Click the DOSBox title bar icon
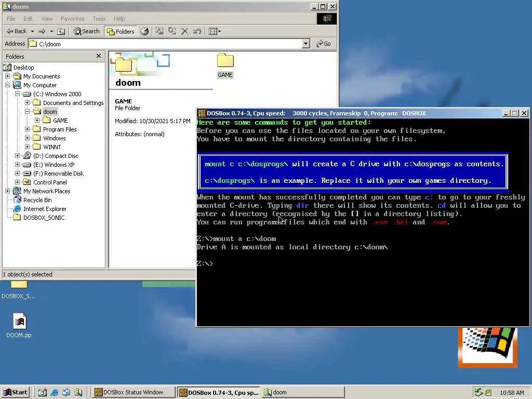Screen dimensions: 532x399 [202, 113]
